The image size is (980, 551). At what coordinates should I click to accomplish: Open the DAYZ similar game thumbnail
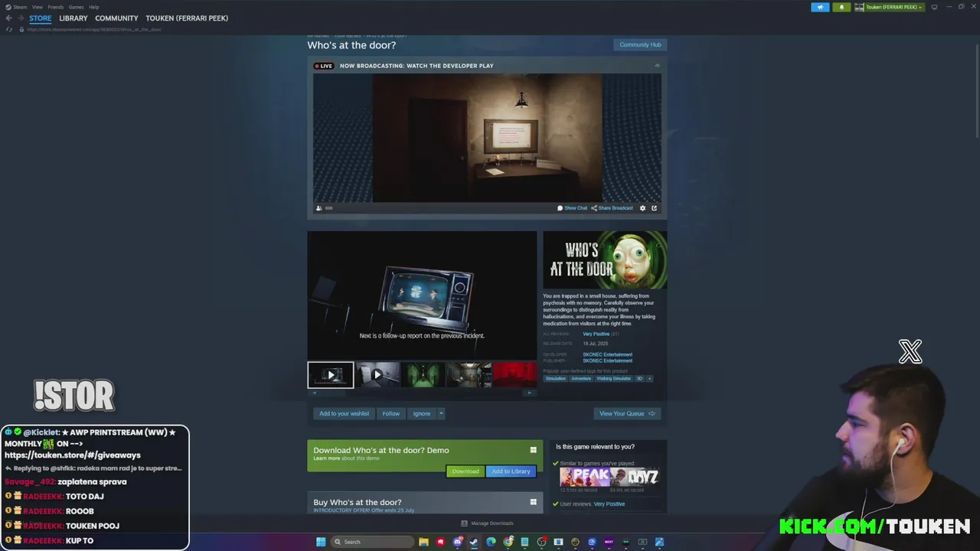click(x=635, y=477)
